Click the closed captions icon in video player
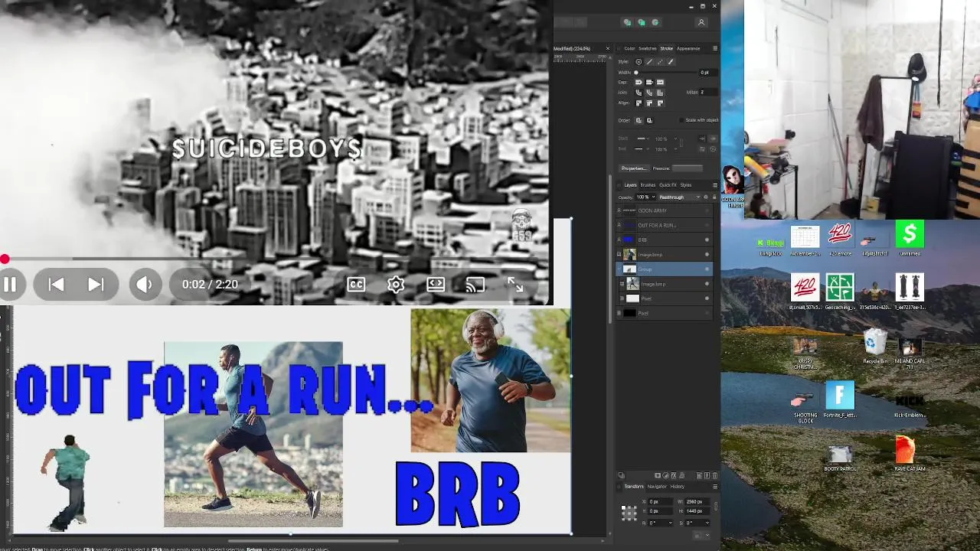The height and width of the screenshot is (551, 980). [356, 284]
